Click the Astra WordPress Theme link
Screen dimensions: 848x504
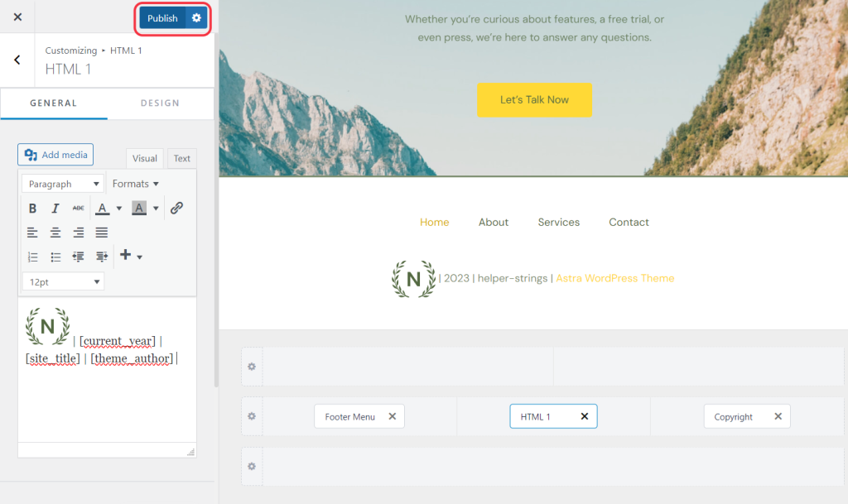[x=615, y=278]
